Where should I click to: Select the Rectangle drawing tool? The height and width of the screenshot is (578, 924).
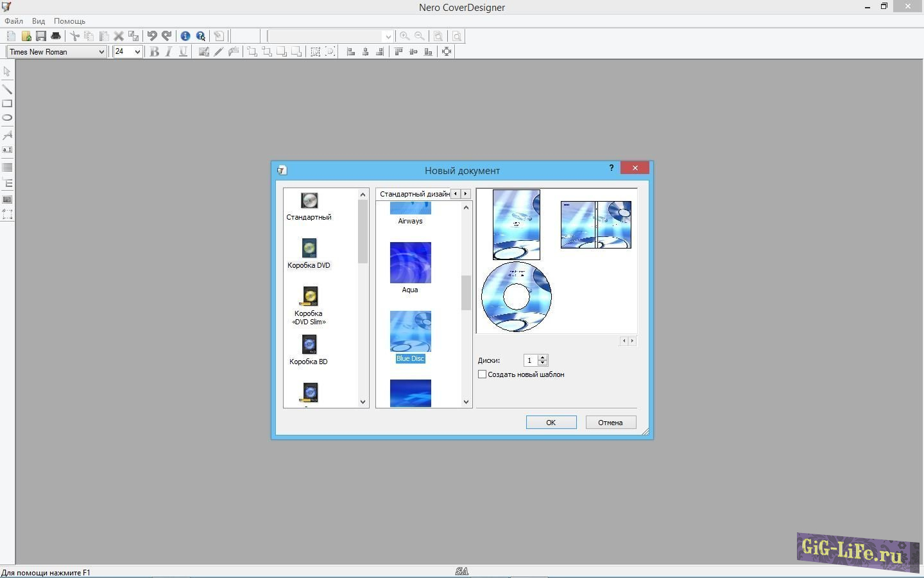coord(7,103)
